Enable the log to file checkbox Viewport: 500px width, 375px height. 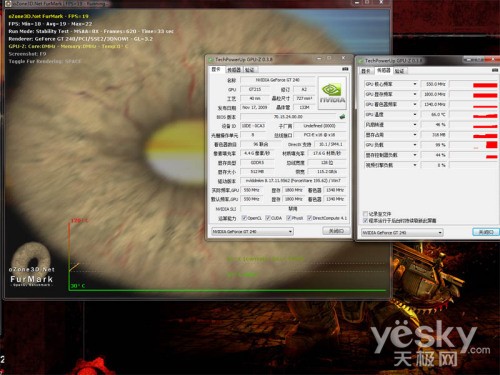tap(365, 214)
